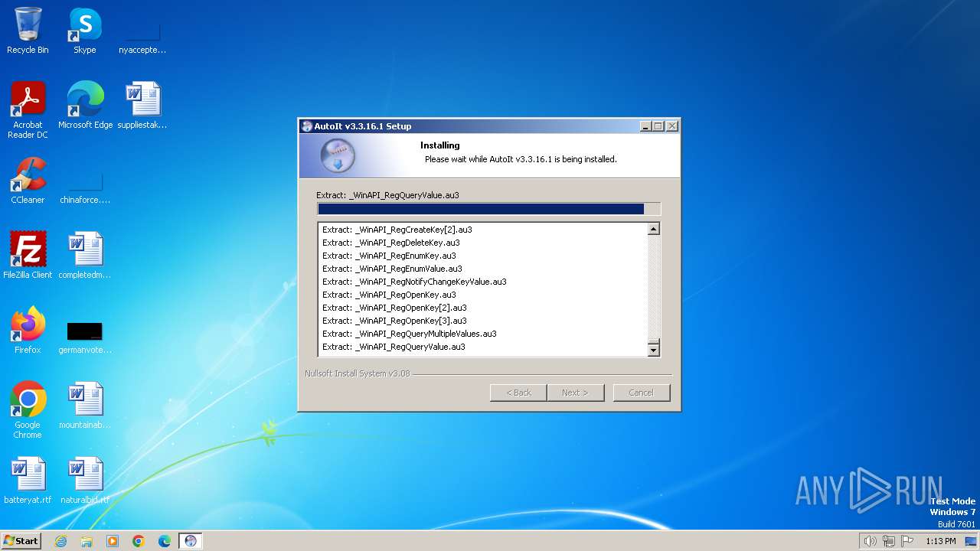Open Acrobat Reader DC shortcut
Screen dimensions: 980x551
(28, 109)
